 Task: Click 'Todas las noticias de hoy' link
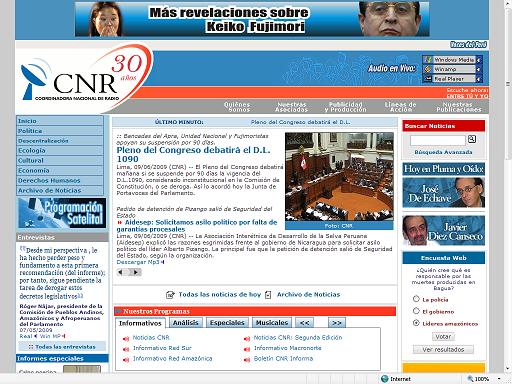pyautogui.click(x=220, y=295)
